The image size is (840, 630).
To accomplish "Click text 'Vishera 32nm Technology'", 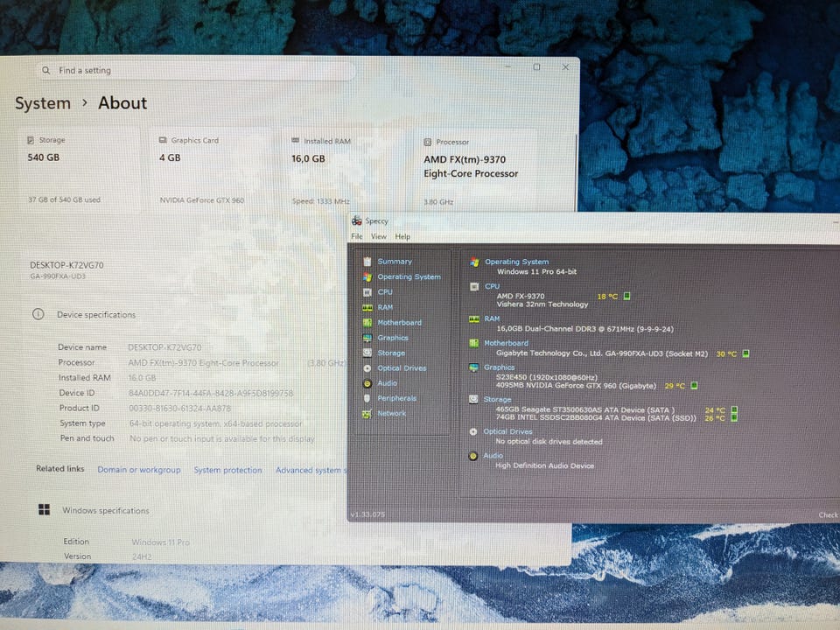I will pos(542,304).
